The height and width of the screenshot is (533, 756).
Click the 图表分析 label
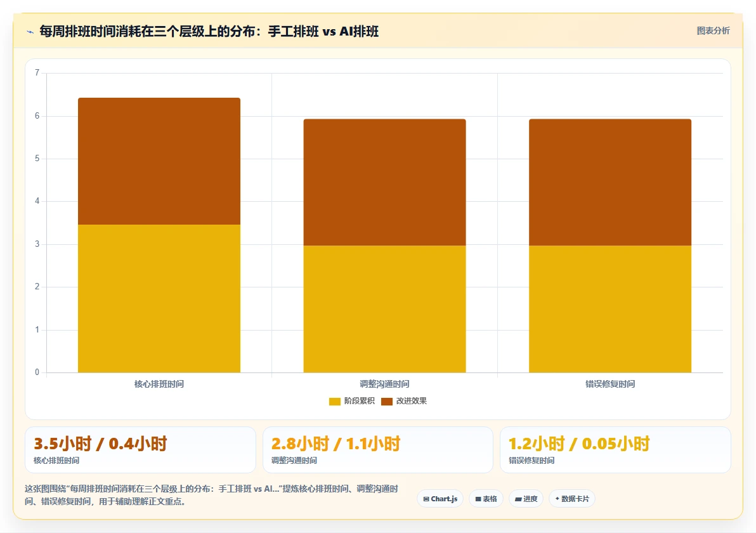pos(713,31)
